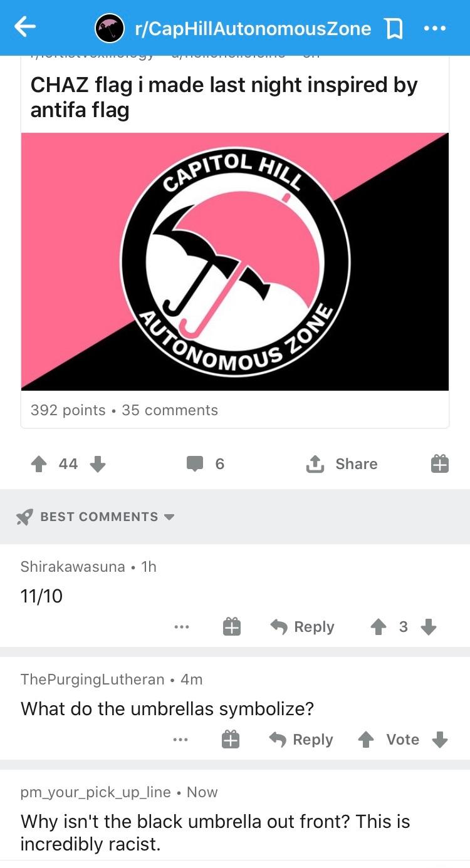
Task: Give an award to the post
Action: 440,464
